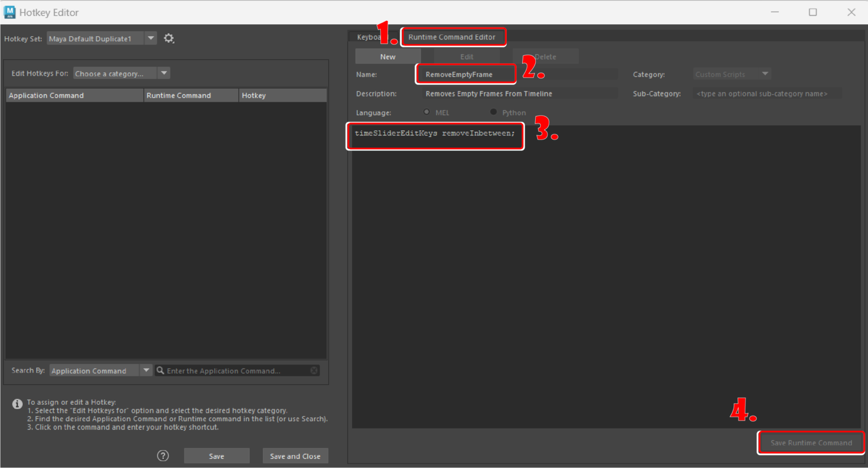Open the Edit Hotkeys For category dropdown

(x=121, y=73)
